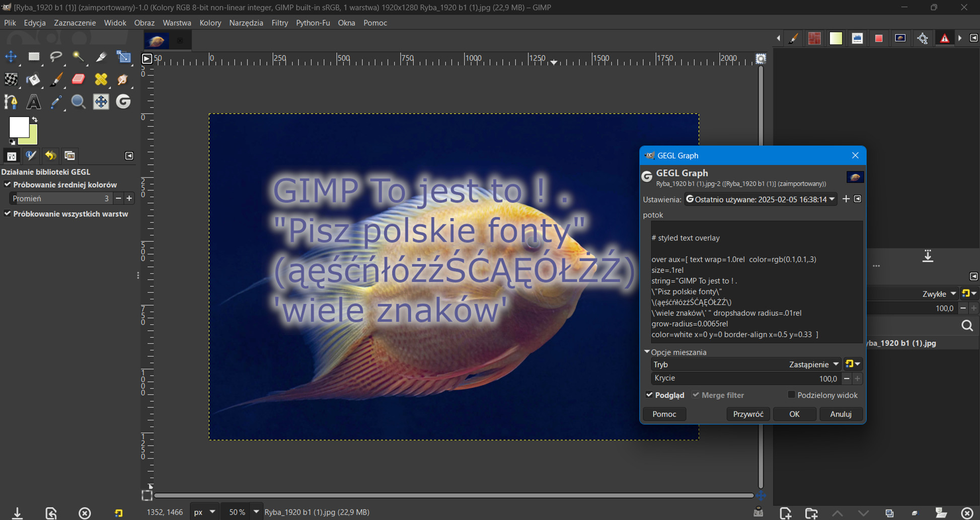Pick the Eraser tool
980x520 pixels.
click(x=79, y=80)
